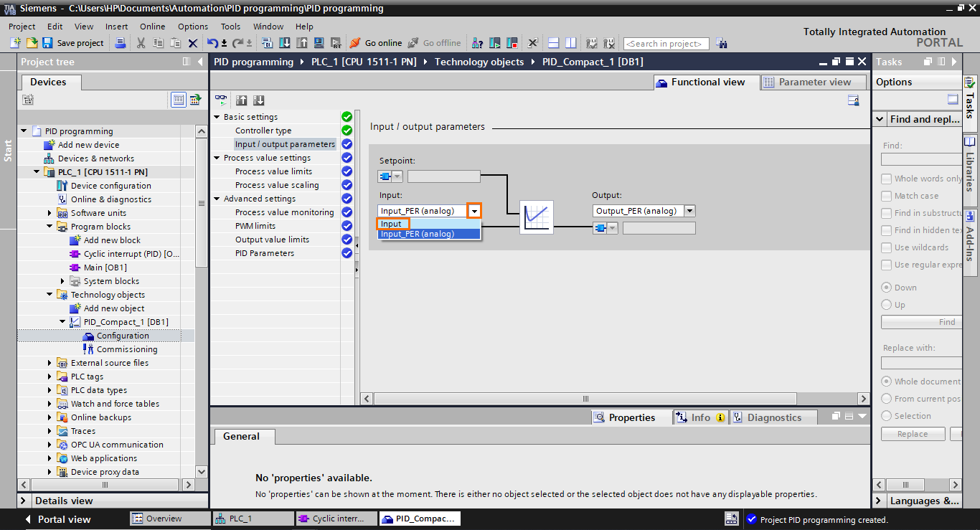The image size is (980, 530).
Task: Open the Output_PER (analog) dropdown
Action: (689, 210)
